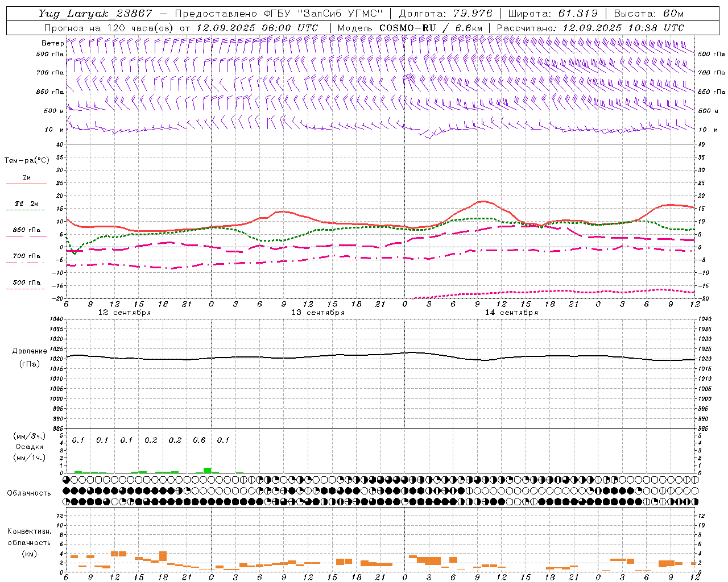Click the 'Тем-ра(°C)' temperature panel label
Screen dimensions: 728x582
27,161
